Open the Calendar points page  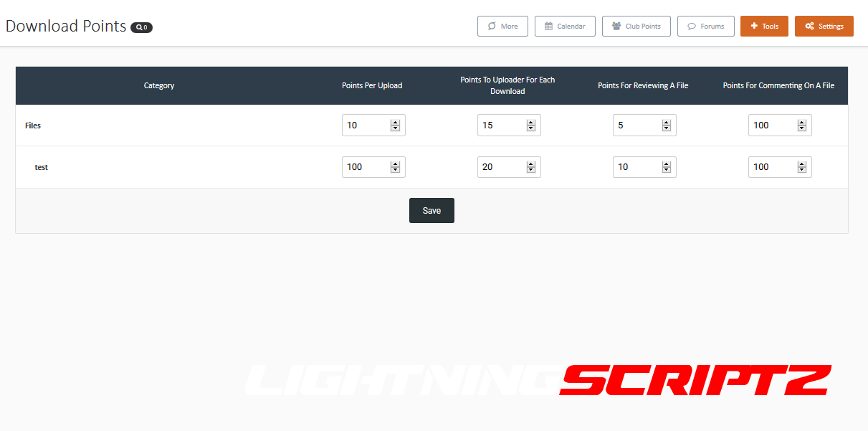[x=565, y=26]
